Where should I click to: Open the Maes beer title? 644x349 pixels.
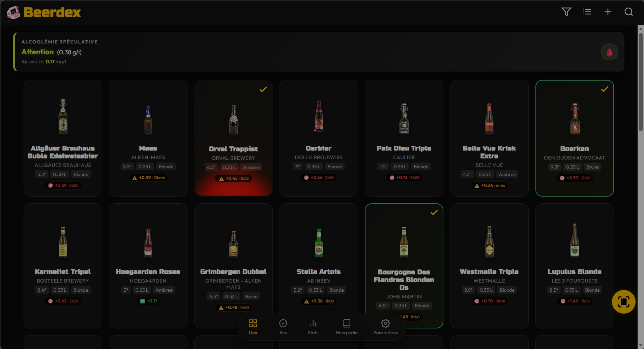(x=148, y=148)
